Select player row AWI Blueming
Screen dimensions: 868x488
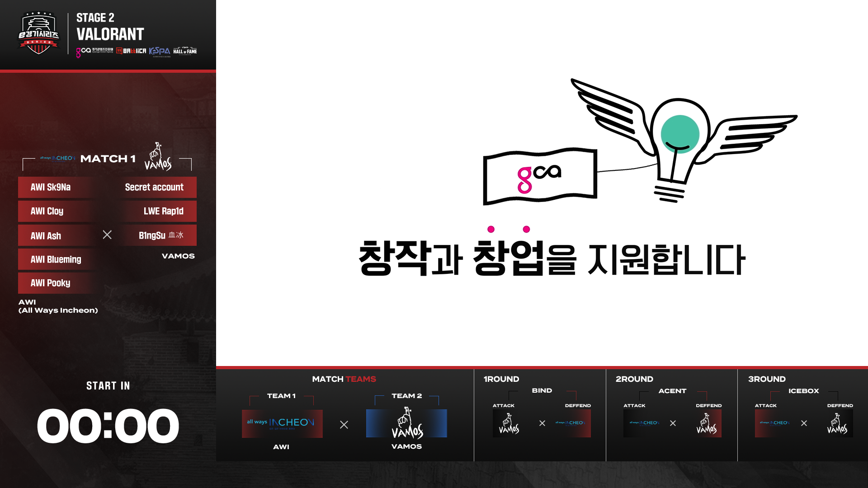pos(57,259)
